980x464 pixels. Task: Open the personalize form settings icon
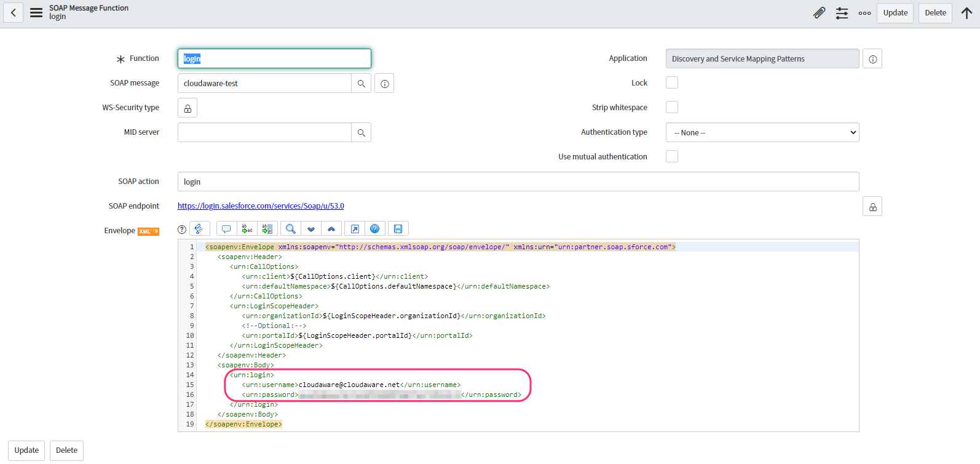pos(842,13)
